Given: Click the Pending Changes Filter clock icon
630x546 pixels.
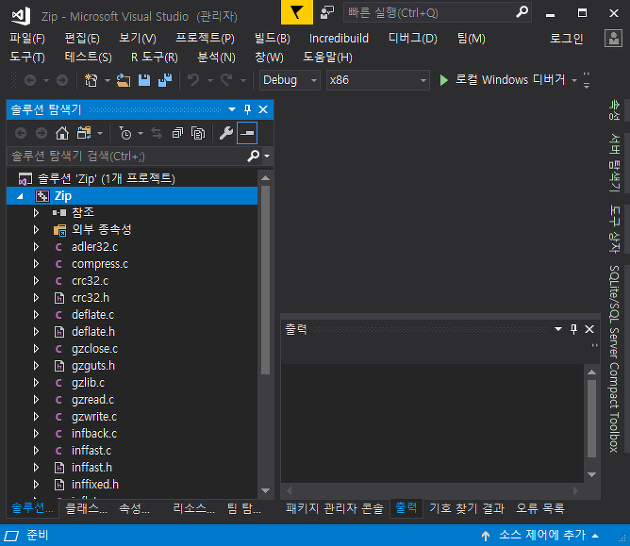Looking at the screenshot, I should coord(125,133).
